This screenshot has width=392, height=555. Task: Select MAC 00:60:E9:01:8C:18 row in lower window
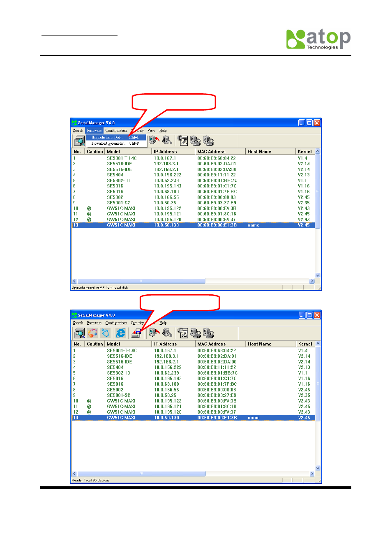(193, 407)
